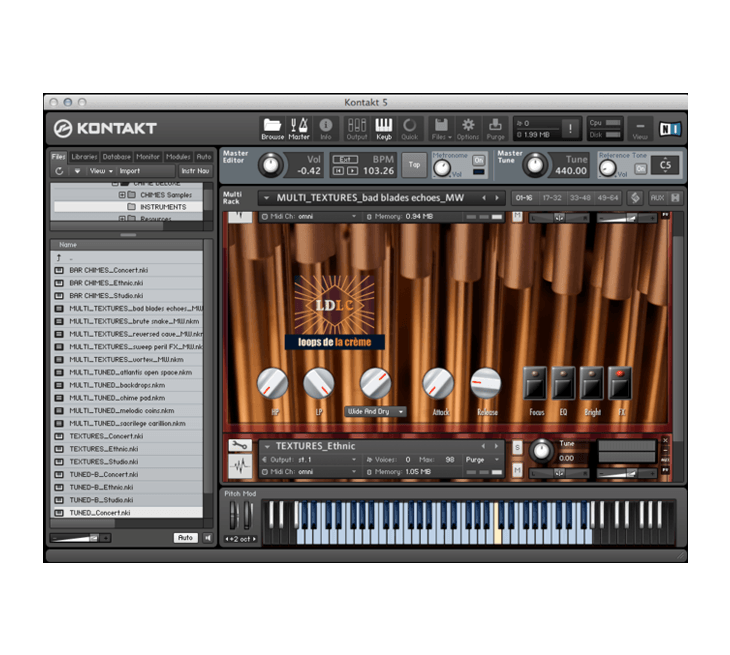Click the Master Editor Vol knob
The image size is (730, 655).
pos(271,165)
